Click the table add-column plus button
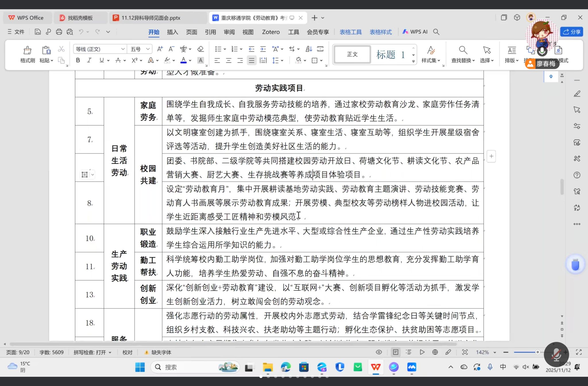Screen dimensions: 588x386 pos(492,156)
